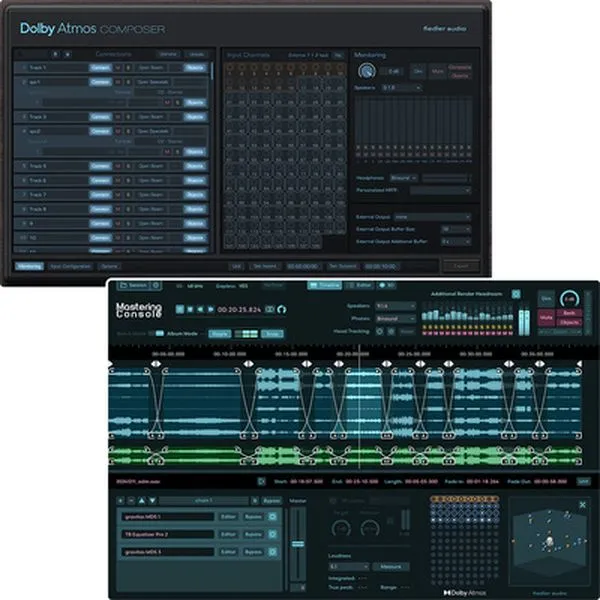Click the clip icon beside the ADM file name
Screen dimensions: 600x600
click(x=261, y=481)
